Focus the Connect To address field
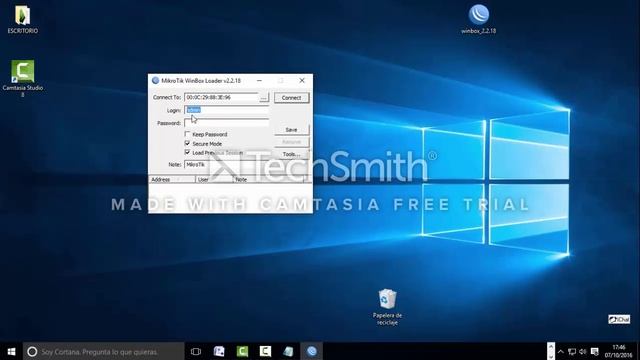 (222, 98)
